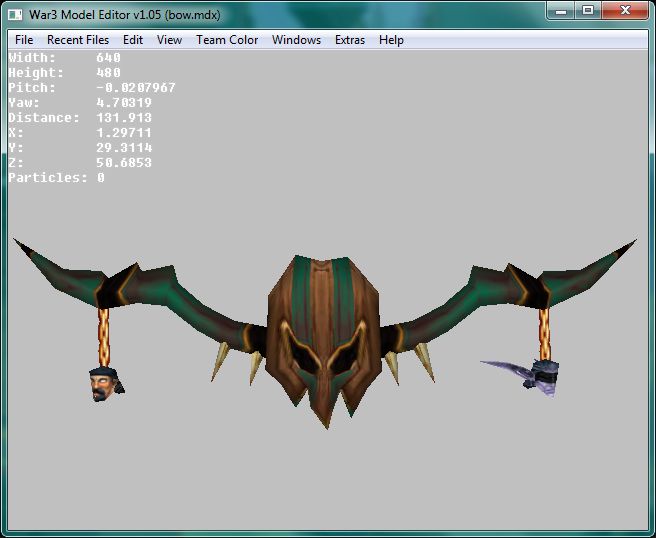
Task: Close the War3 Model Editor window
Action: pos(625,10)
